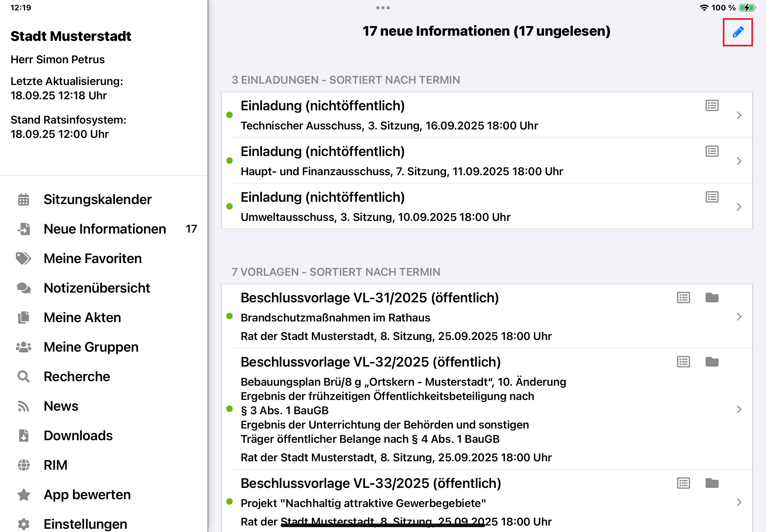Screen dimensions: 766x532
Task: Expand the Umweltausschuss invitation chevron
Action: 739,207
